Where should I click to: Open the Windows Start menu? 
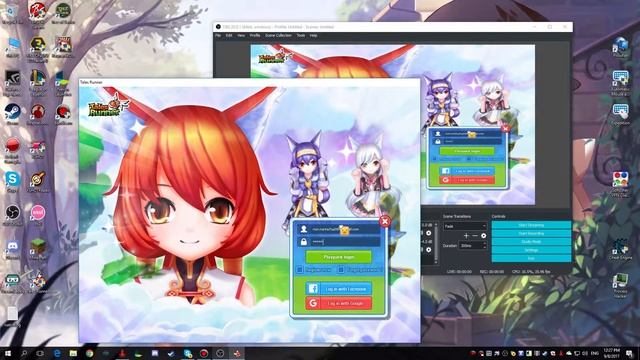(7, 353)
